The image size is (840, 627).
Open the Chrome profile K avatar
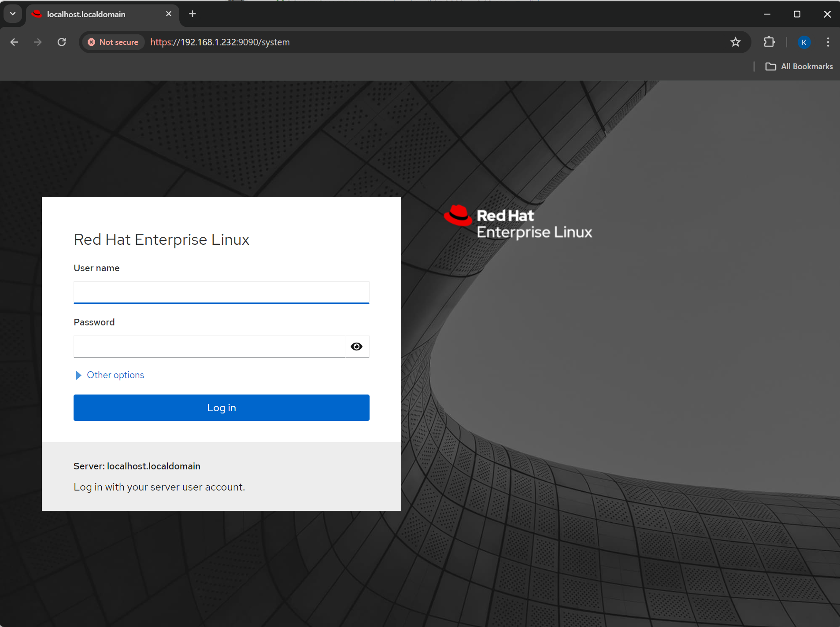pos(804,42)
